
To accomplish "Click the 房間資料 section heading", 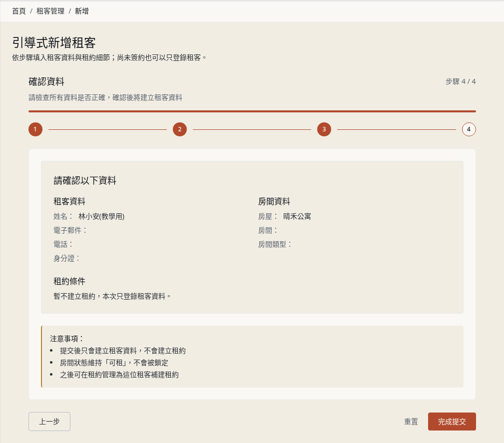I will click(274, 202).
